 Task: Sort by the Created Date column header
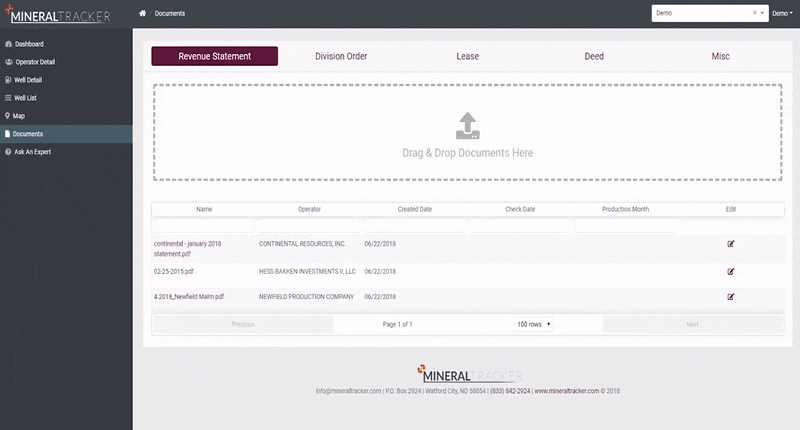pyautogui.click(x=415, y=209)
